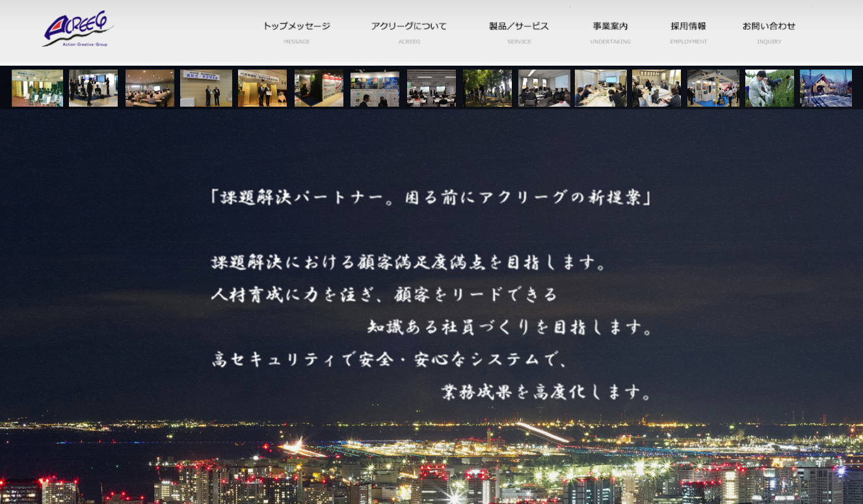863x504 pixels.
Task: Click the red trade show booth thumbnail
Action: pos(319,87)
